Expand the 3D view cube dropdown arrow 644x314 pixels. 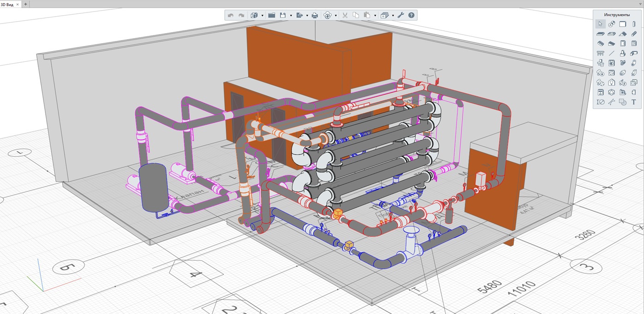tap(262, 16)
